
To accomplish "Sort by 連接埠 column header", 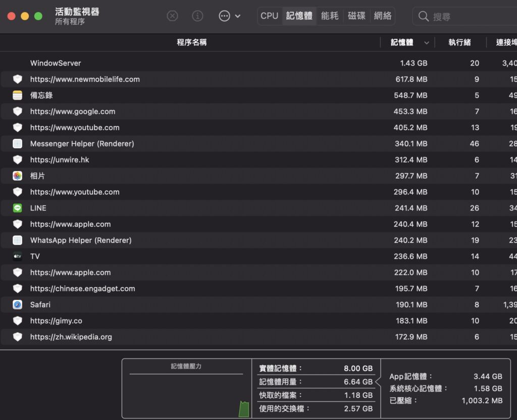I will tap(506, 42).
